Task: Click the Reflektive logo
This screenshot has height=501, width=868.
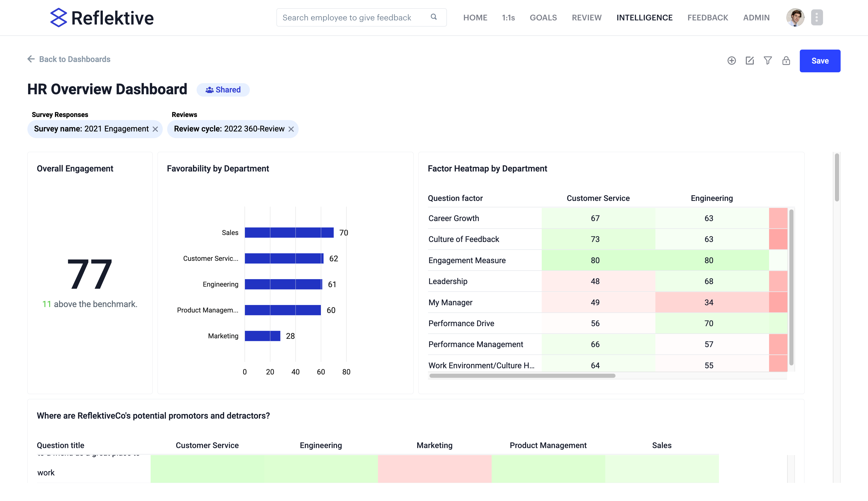Action: tap(102, 18)
